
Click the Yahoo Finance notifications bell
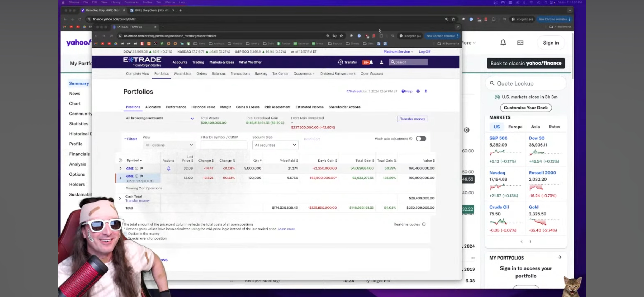point(503,43)
